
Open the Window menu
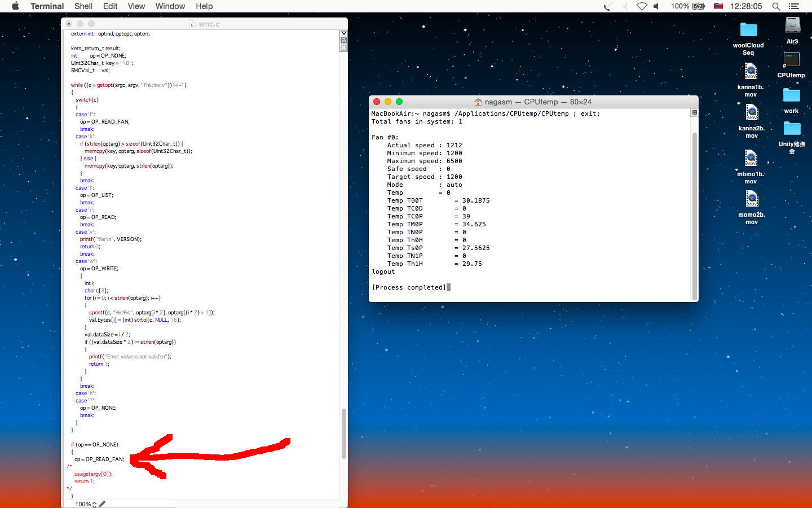170,6
